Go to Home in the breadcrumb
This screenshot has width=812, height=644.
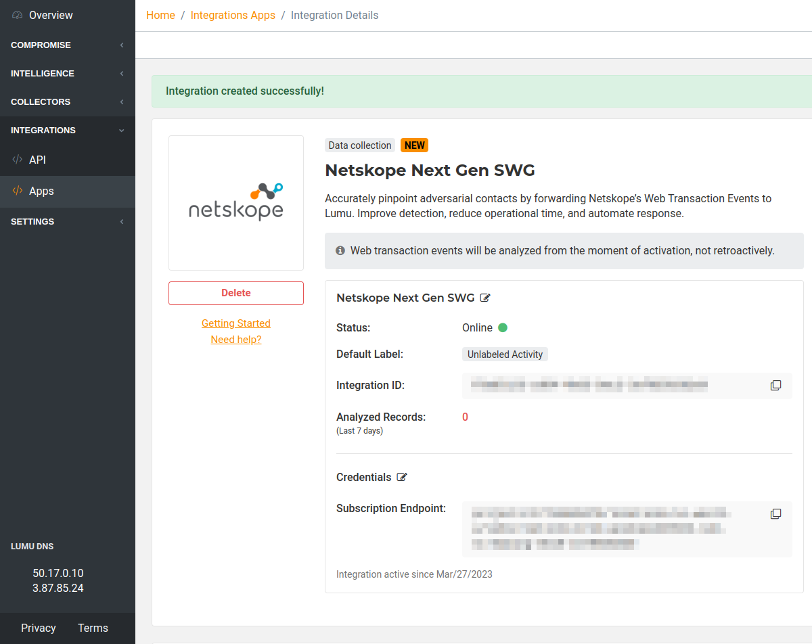pos(160,15)
